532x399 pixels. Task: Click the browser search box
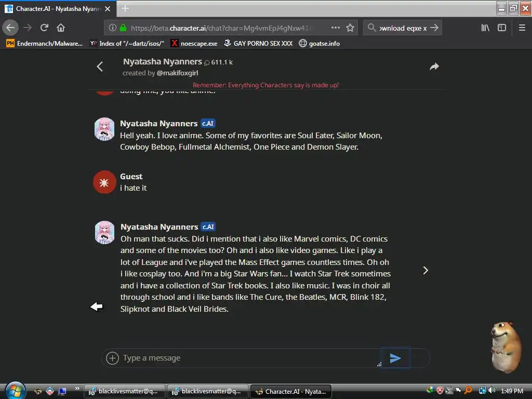403,28
